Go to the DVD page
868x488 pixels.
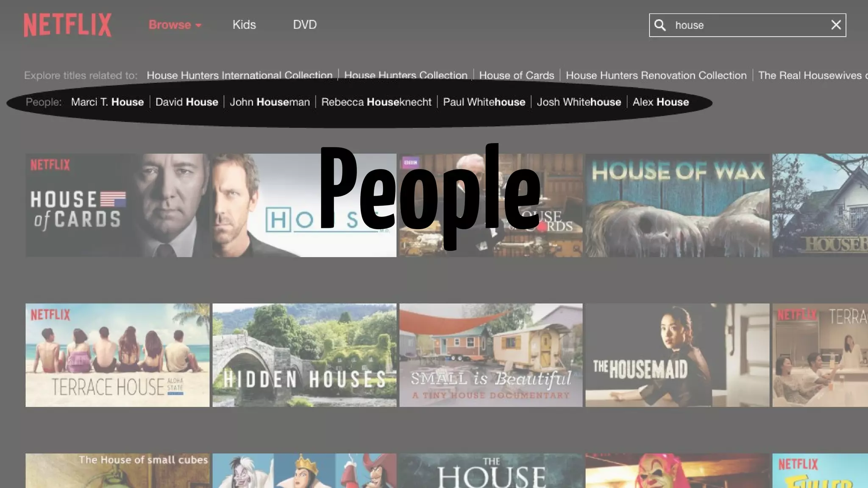[x=305, y=25]
